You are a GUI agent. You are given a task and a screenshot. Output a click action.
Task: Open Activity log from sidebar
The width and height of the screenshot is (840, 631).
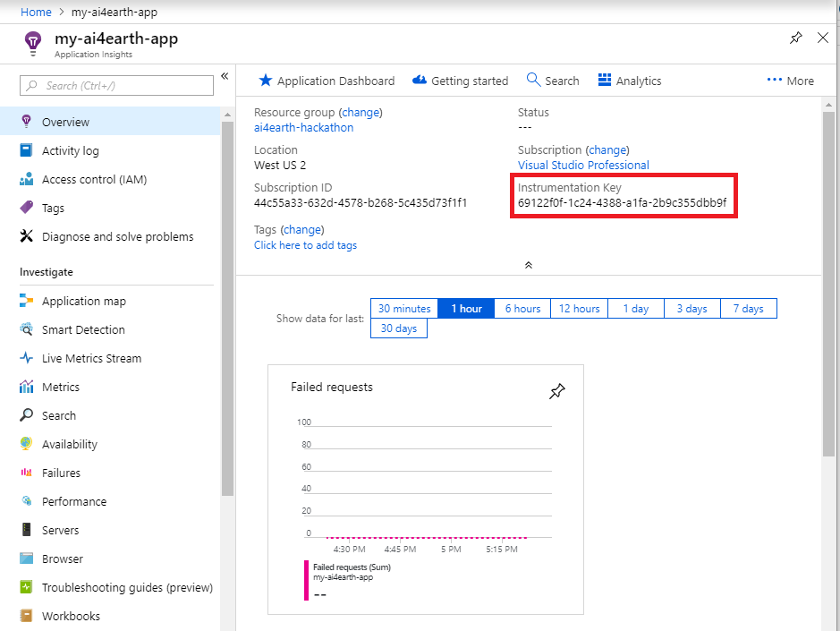(110, 150)
